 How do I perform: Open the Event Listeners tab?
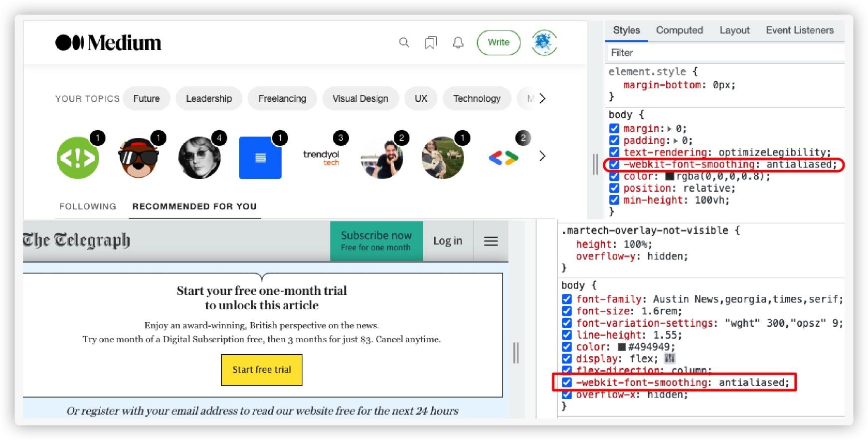pos(800,30)
